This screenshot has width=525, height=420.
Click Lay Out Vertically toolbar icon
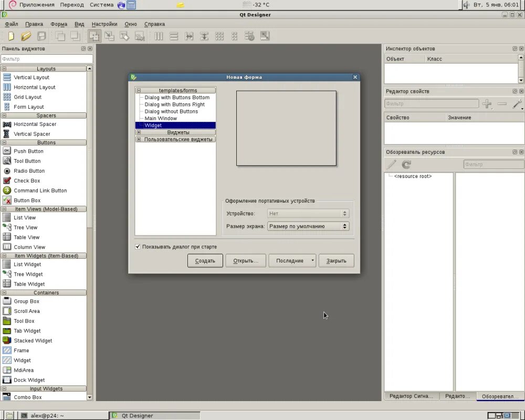pos(174,36)
